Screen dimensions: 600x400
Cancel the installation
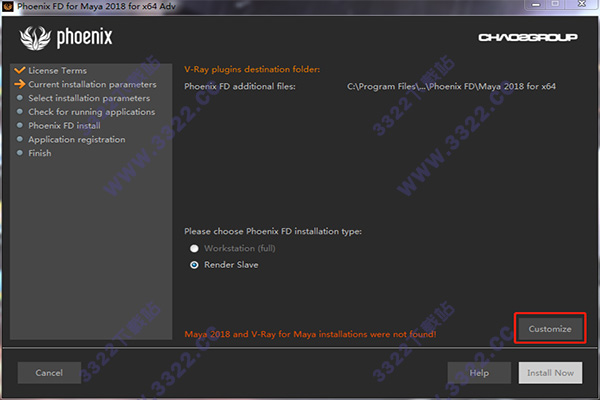(x=49, y=372)
